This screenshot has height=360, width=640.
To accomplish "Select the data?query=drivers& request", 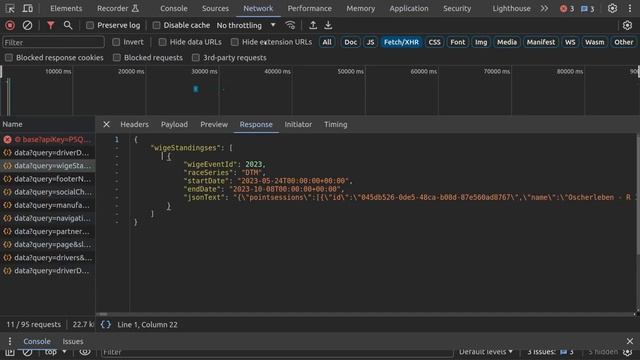I will [47, 258].
